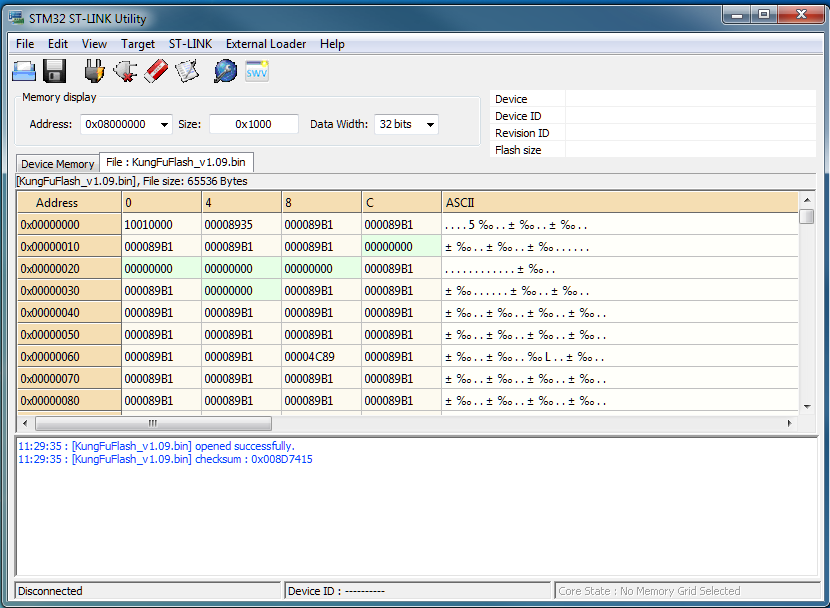The width and height of the screenshot is (830, 608).
Task: Select row address 0x00000080
Action: click(69, 401)
